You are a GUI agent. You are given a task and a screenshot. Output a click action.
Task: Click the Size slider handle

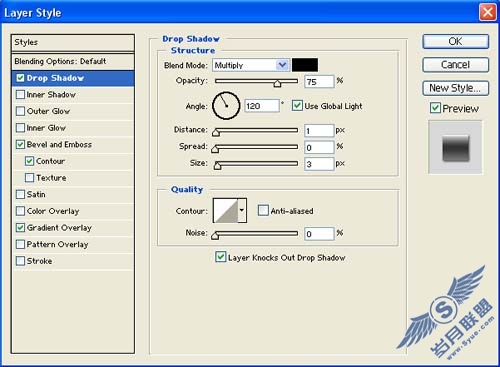(x=217, y=165)
